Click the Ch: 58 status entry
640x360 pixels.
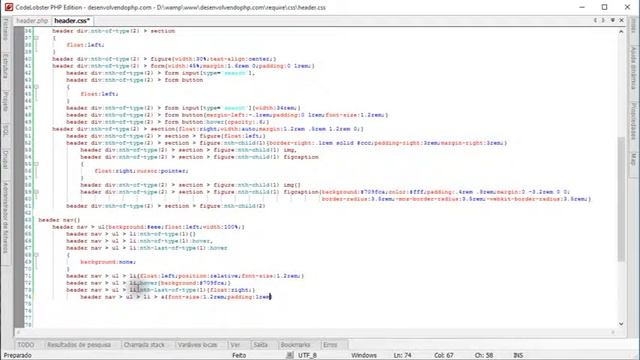(x=484, y=355)
